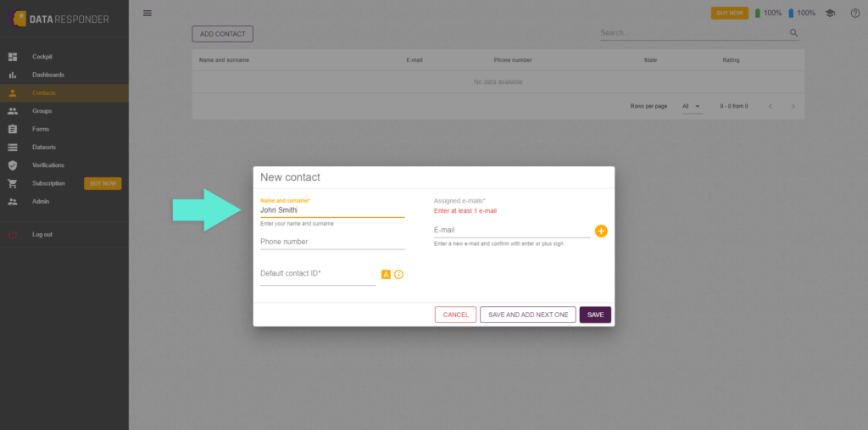Screen dimensions: 868x430
Task: Select Verifications from the sidebar
Action: coord(47,165)
